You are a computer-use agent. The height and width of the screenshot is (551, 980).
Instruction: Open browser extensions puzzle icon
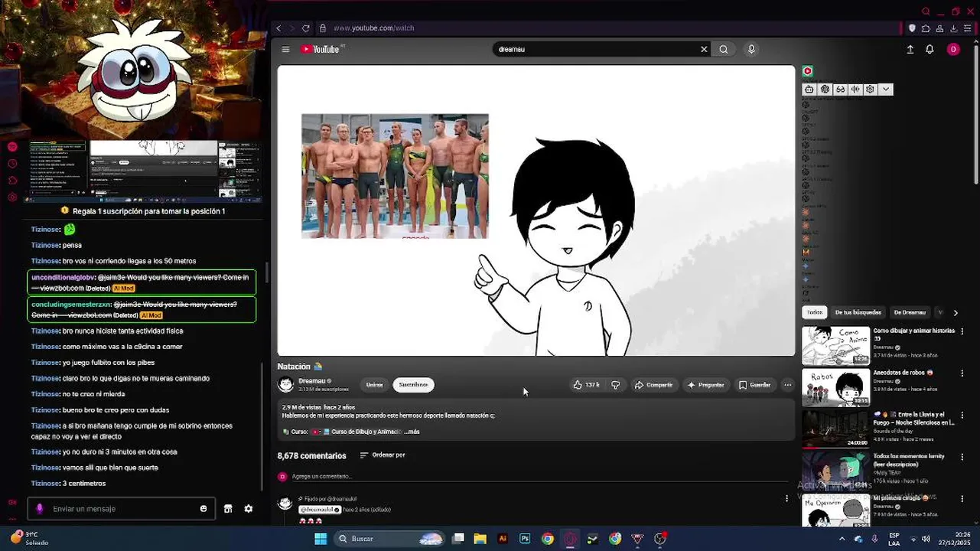click(x=926, y=28)
